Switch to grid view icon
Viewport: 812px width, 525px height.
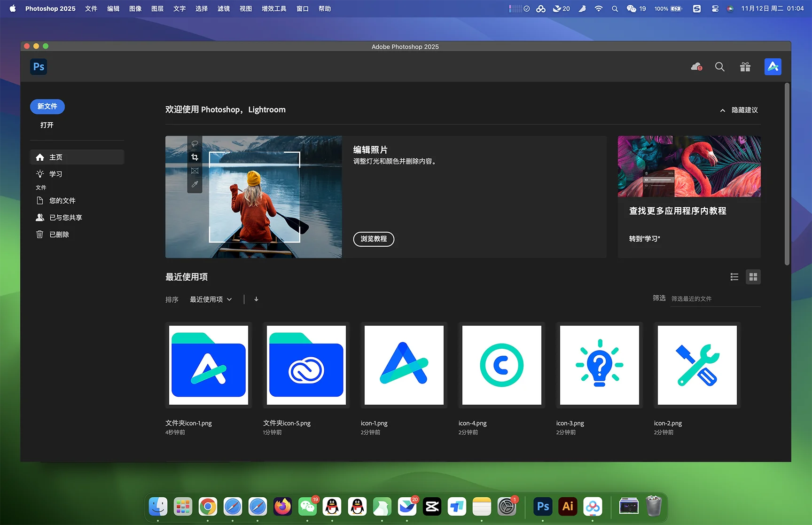pos(753,277)
